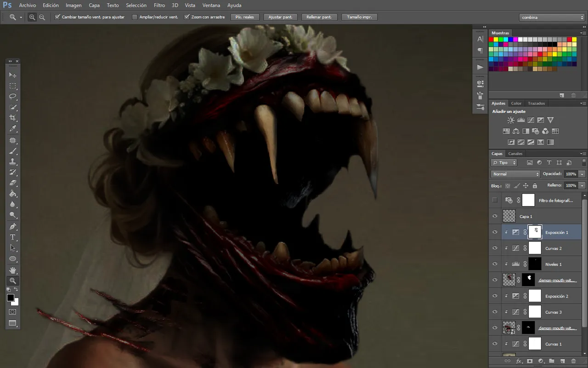Screen dimensions: 588x368
Task: Select the Crop tool
Action: point(13,118)
